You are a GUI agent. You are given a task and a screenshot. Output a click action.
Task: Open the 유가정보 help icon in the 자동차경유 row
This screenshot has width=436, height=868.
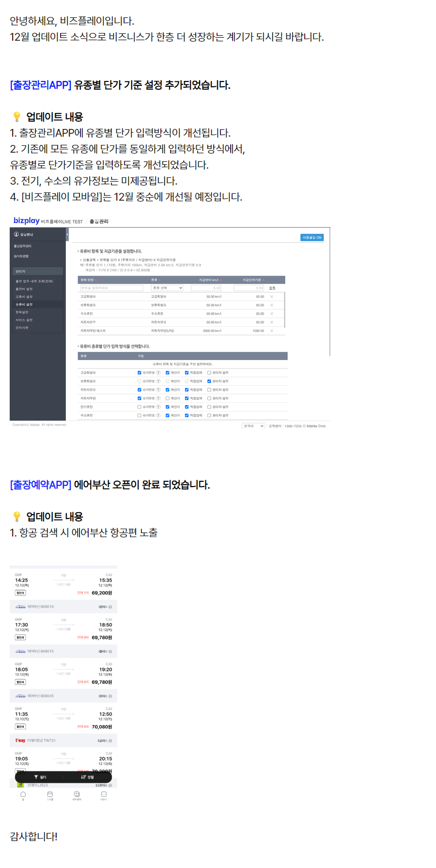158,390
